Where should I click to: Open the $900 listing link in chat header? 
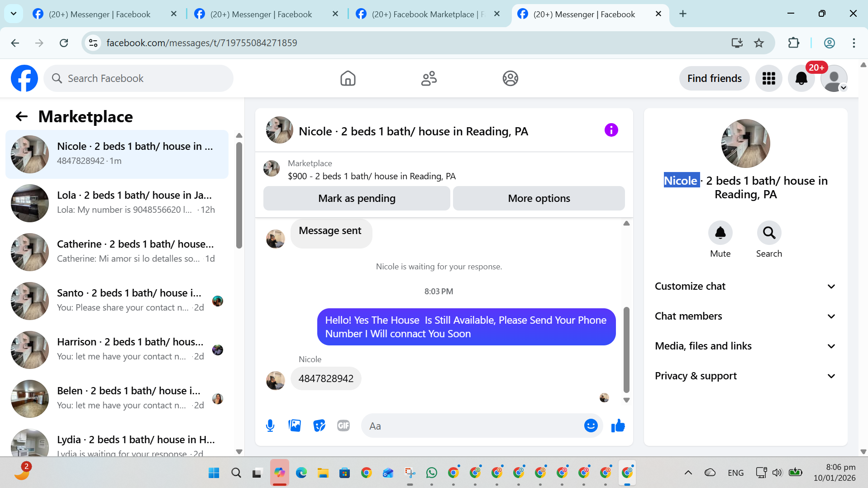click(x=372, y=176)
